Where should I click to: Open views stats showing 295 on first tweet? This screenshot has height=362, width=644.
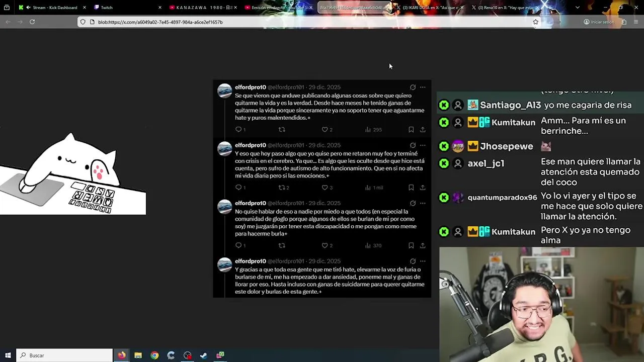(x=373, y=130)
